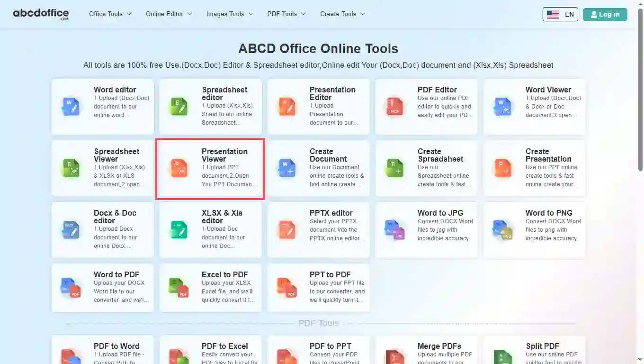Click the PDF to PPT icon
This screenshot has width=644, height=364.
pos(287,356)
